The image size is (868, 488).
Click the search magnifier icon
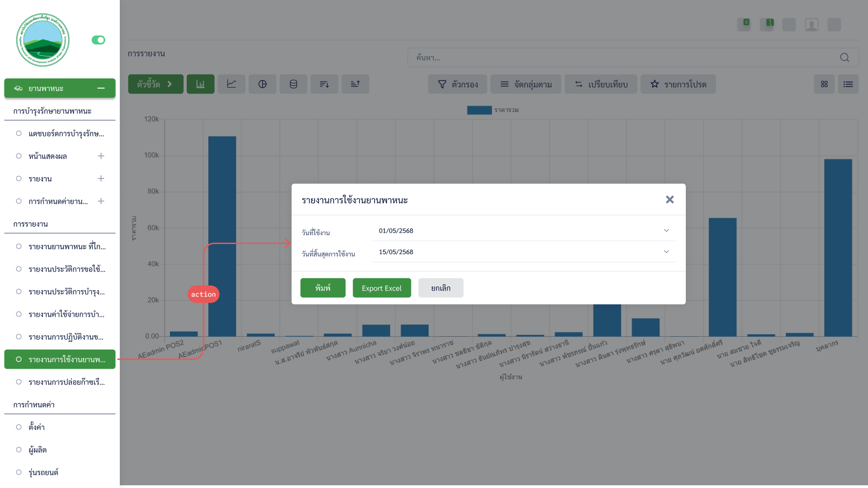pos(844,57)
